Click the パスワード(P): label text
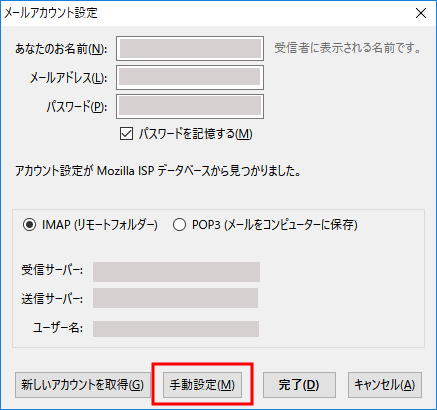Screen dimensions: 437x410 coord(77,107)
